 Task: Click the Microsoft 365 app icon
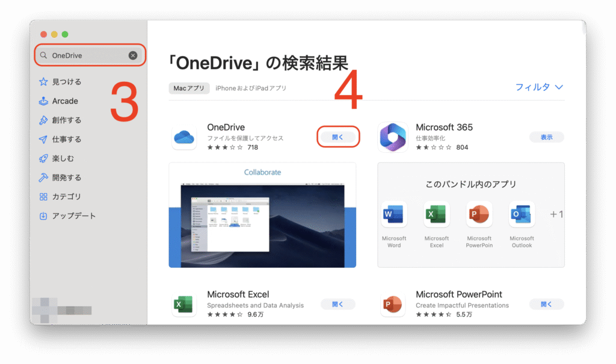393,137
